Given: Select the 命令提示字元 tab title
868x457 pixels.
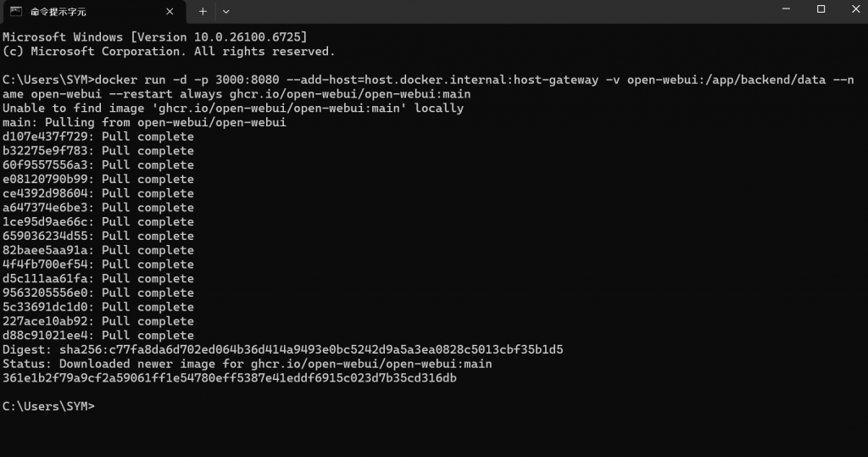Looking at the screenshot, I should point(58,12).
